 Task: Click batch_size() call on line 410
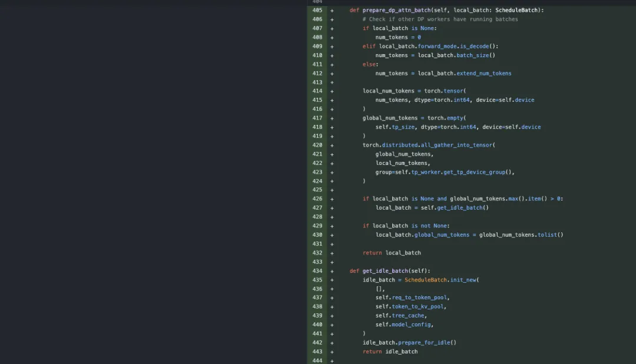(x=476, y=55)
